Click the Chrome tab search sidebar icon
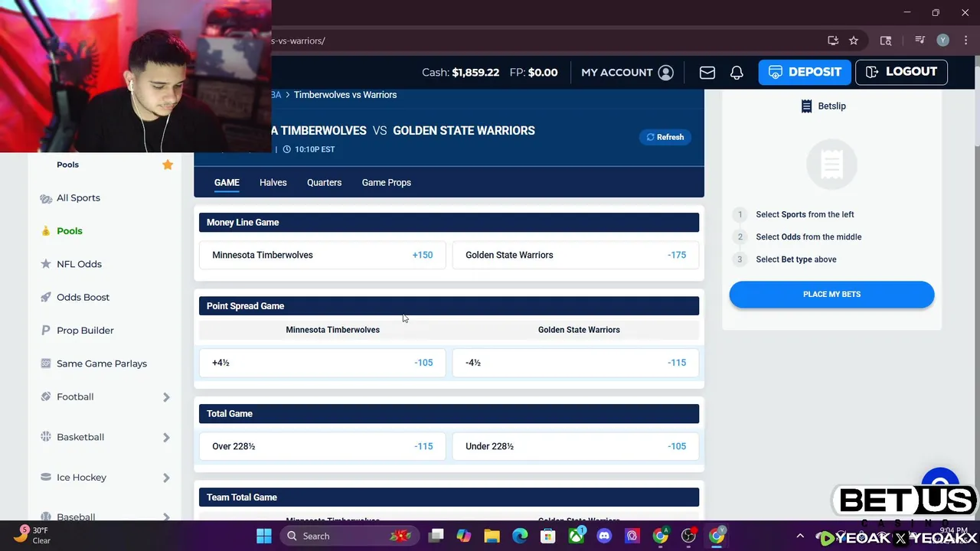The height and width of the screenshot is (551, 980). coord(886,41)
